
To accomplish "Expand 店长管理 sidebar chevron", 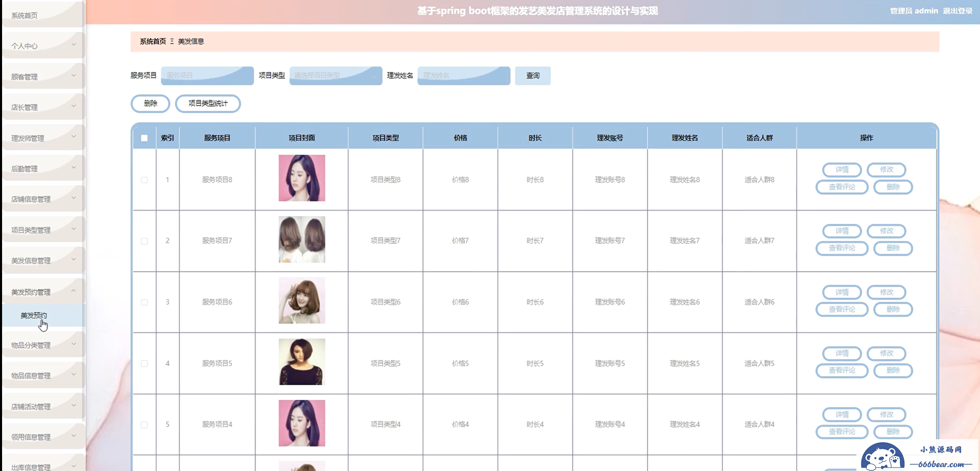I will (74, 106).
